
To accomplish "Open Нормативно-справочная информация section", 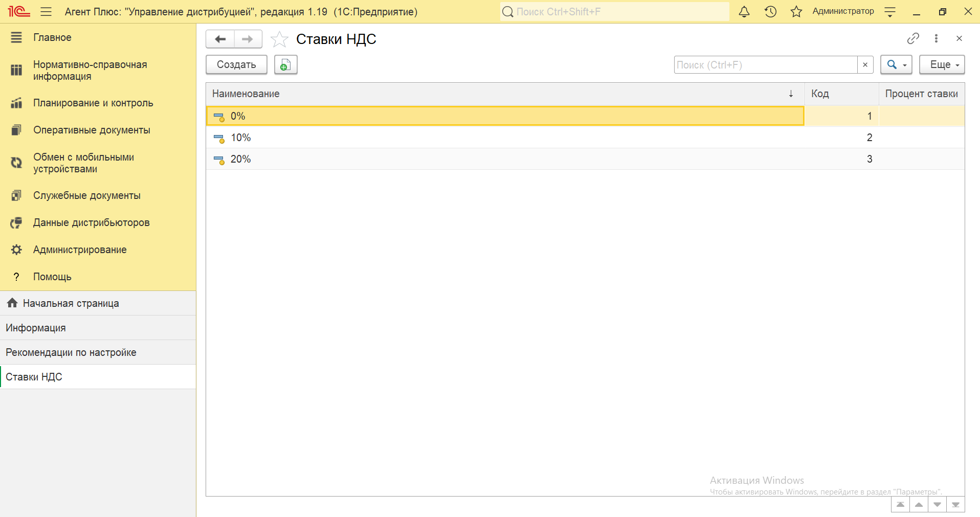I will [90, 71].
